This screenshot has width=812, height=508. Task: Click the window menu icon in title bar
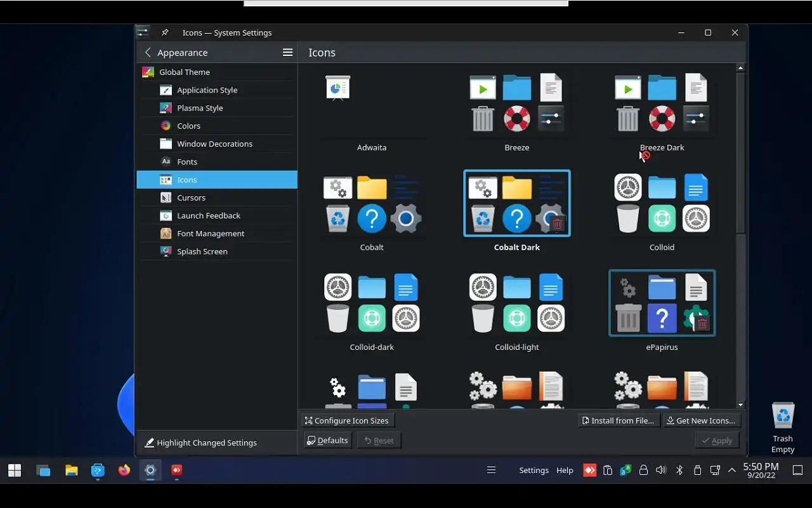[143, 32]
